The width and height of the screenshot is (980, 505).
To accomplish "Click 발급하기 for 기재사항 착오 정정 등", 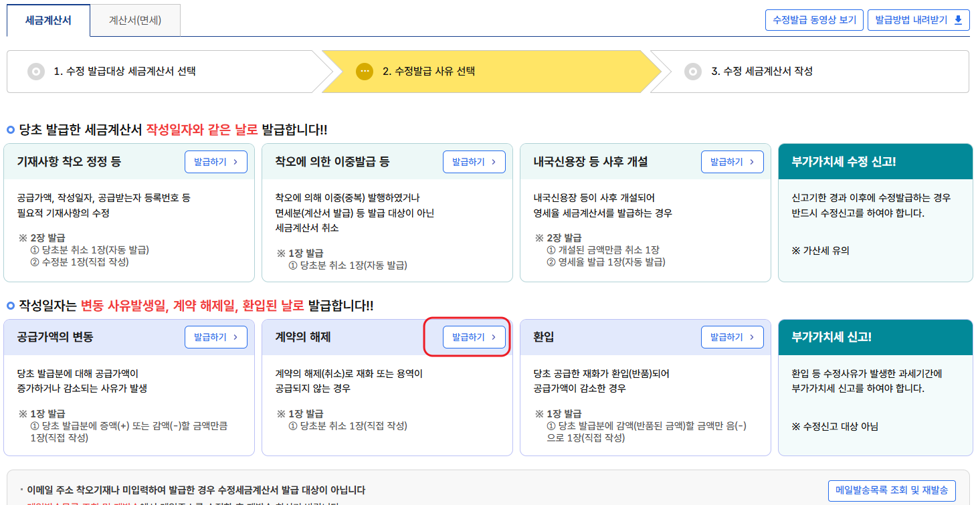I will click(215, 161).
